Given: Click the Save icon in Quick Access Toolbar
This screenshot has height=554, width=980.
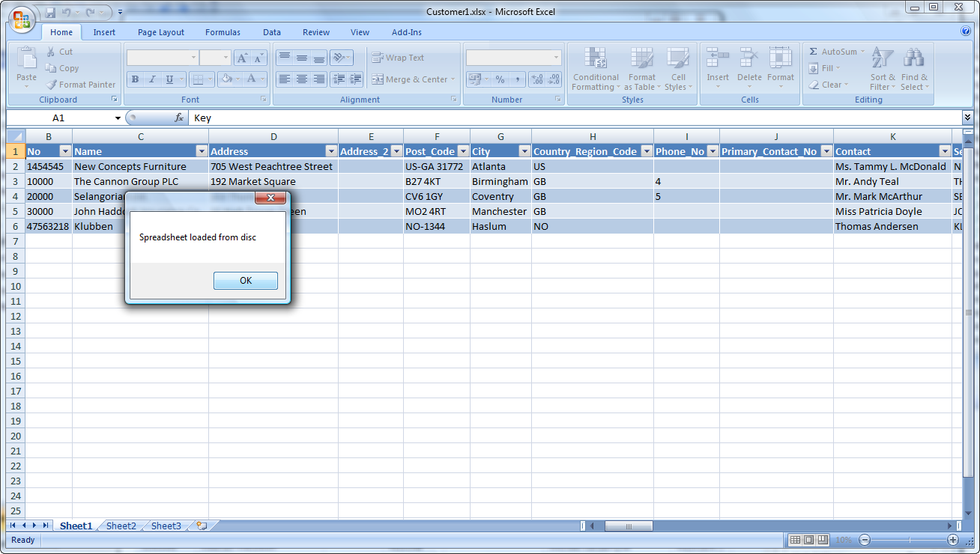Looking at the screenshot, I should [x=50, y=13].
